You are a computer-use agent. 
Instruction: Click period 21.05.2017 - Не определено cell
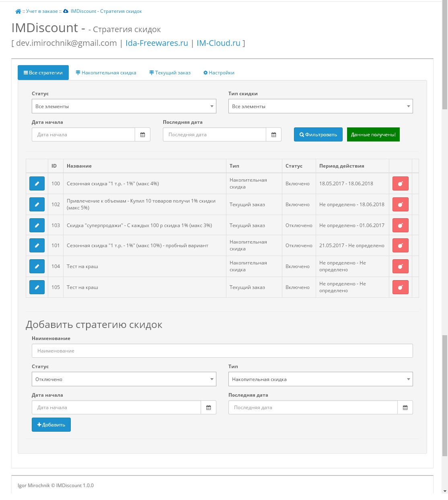pyautogui.click(x=352, y=246)
